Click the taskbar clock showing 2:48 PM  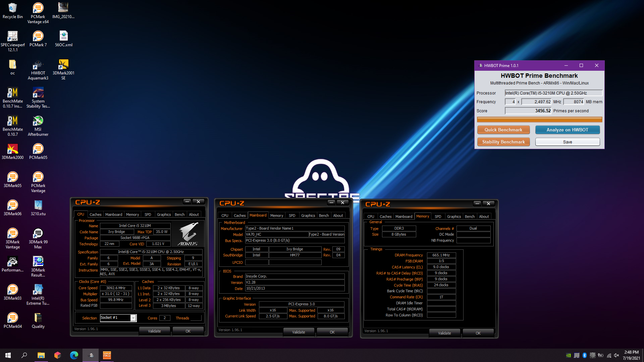point(632,355)
